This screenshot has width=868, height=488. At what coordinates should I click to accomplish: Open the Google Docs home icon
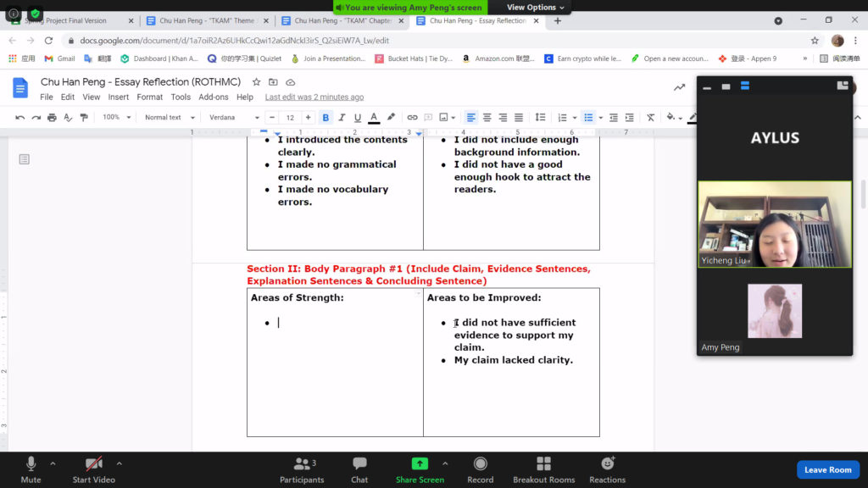click(20, 88)
